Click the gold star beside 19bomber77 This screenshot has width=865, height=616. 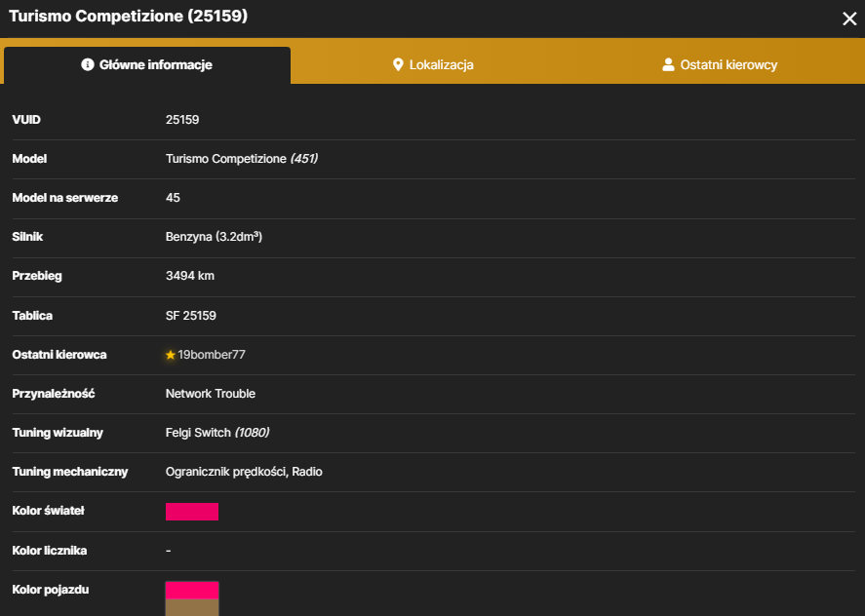[171, 355]
